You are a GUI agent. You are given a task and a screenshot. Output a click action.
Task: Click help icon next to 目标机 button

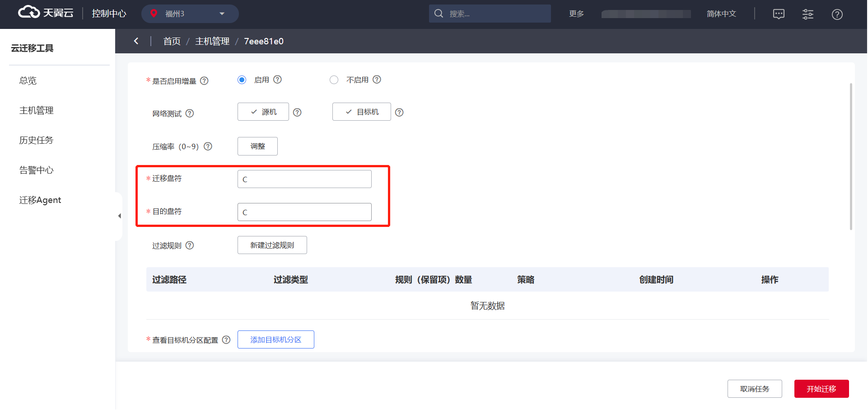(x=399, y=113)
